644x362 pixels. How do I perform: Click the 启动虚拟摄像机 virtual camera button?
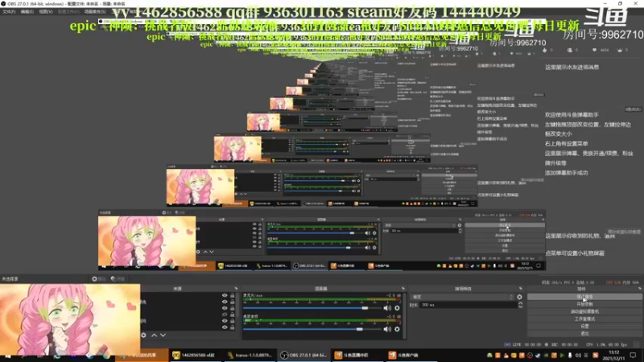584,311
